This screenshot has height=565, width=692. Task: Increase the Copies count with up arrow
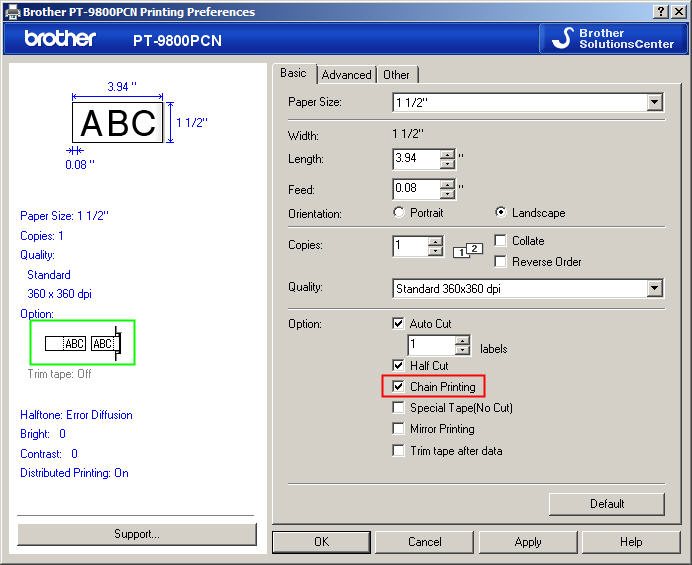pos(435,241)
